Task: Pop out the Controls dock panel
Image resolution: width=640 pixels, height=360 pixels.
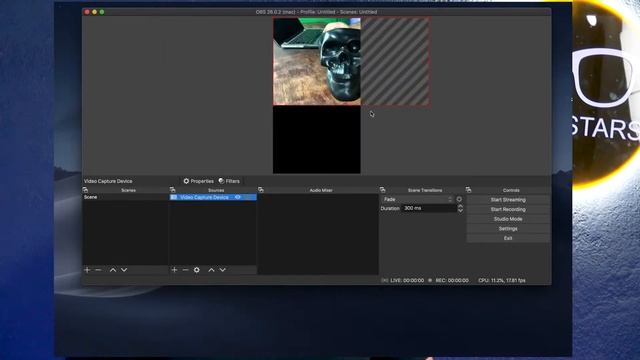Action: coord(469,190)
